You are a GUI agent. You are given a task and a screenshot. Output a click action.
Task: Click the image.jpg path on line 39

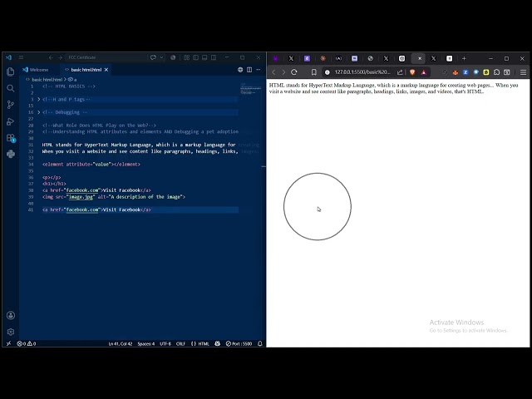tap(81, 197)
